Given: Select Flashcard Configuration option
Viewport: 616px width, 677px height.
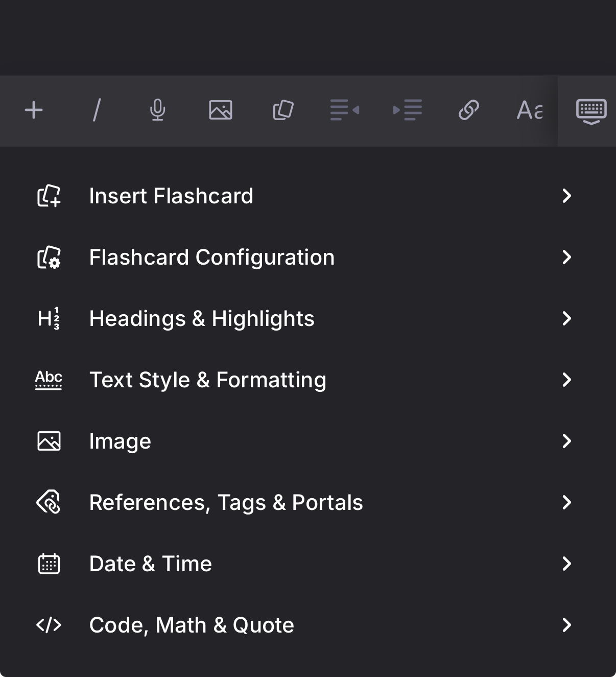Looking at the screenshot, I should (211, 258).
